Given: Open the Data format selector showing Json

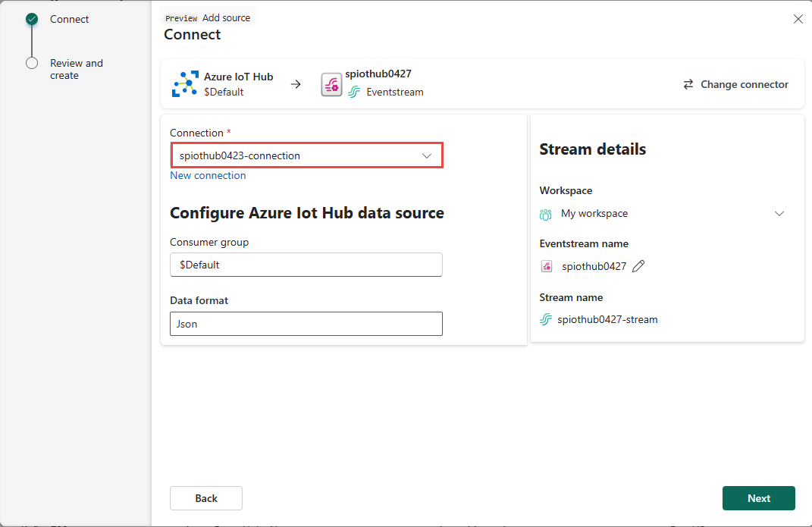Looking at the screenshot, I should pos(306,323).
